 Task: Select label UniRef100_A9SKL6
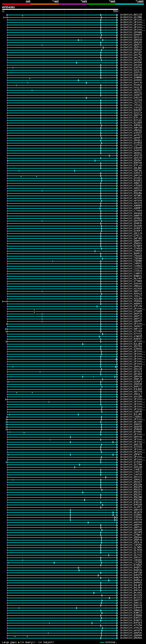(x=131, y=294)
